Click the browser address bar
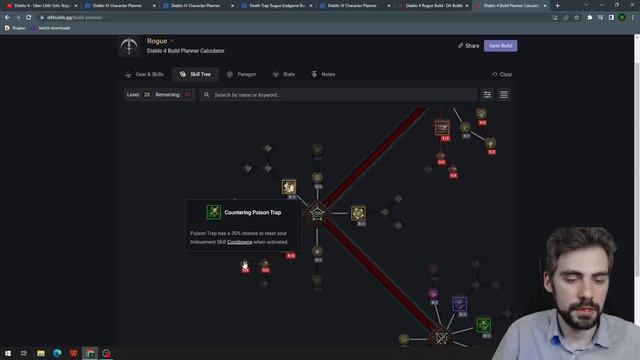Screen dimensions: 640x360 (x=294, y=18)
